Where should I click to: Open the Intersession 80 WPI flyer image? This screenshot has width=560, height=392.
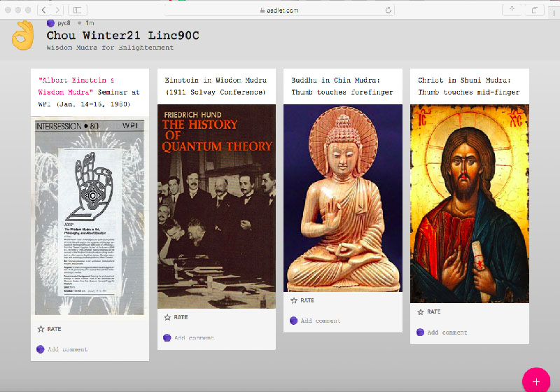pos(90,217)
